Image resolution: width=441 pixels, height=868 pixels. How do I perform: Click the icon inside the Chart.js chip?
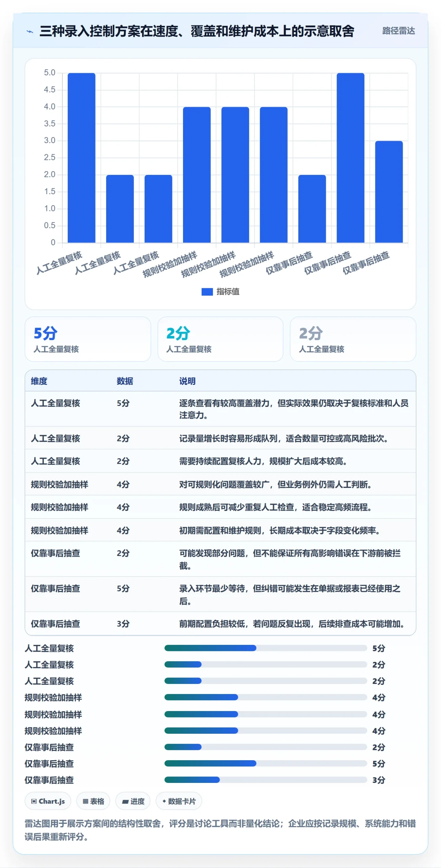(34, 801)
